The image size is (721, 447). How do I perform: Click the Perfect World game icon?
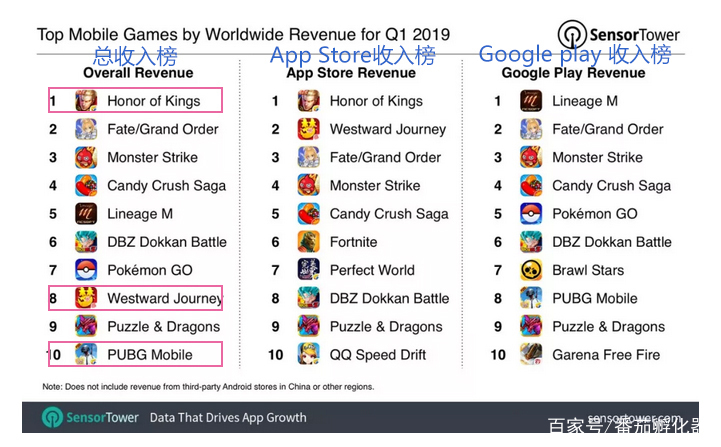(309, 270)
